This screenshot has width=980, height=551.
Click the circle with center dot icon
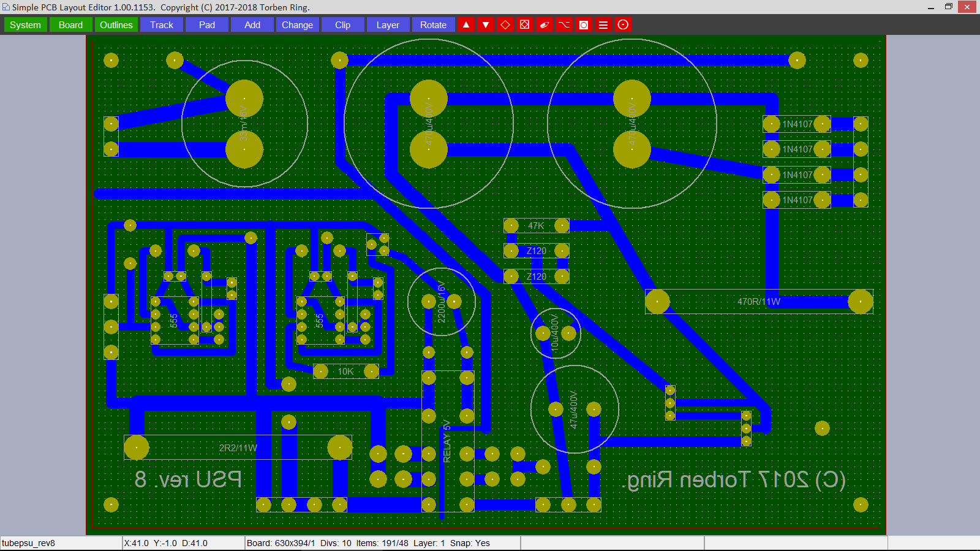[623, 24]
